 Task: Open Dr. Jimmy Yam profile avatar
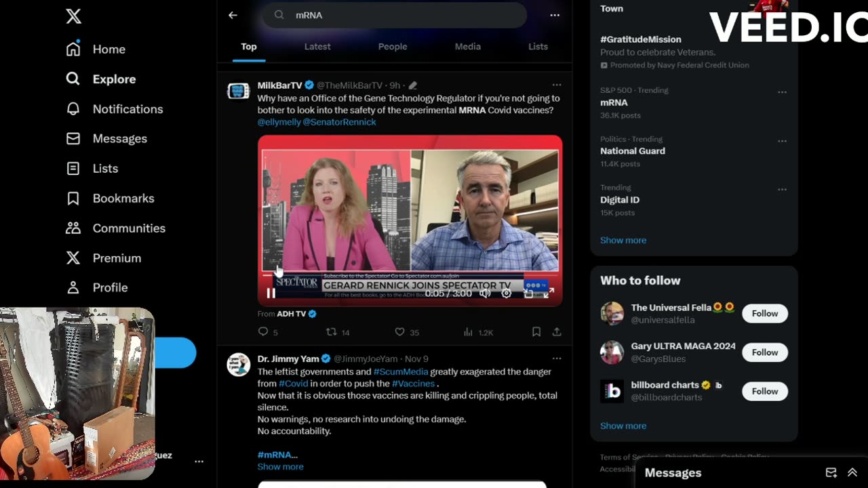[238, 364]
